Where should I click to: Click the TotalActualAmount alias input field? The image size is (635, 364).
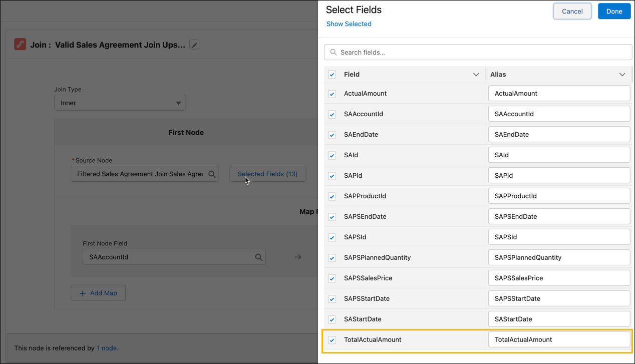[x=559, y=339]
